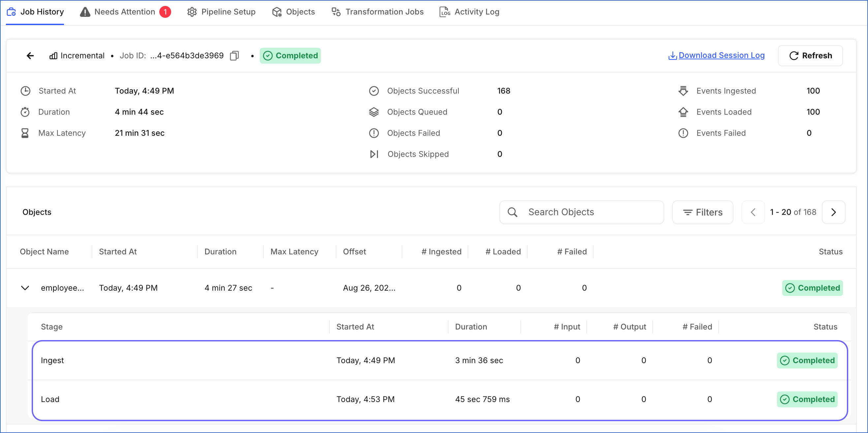Go back using the left arrow
This screenshot has height=433, width=868.
pos(30,56)
